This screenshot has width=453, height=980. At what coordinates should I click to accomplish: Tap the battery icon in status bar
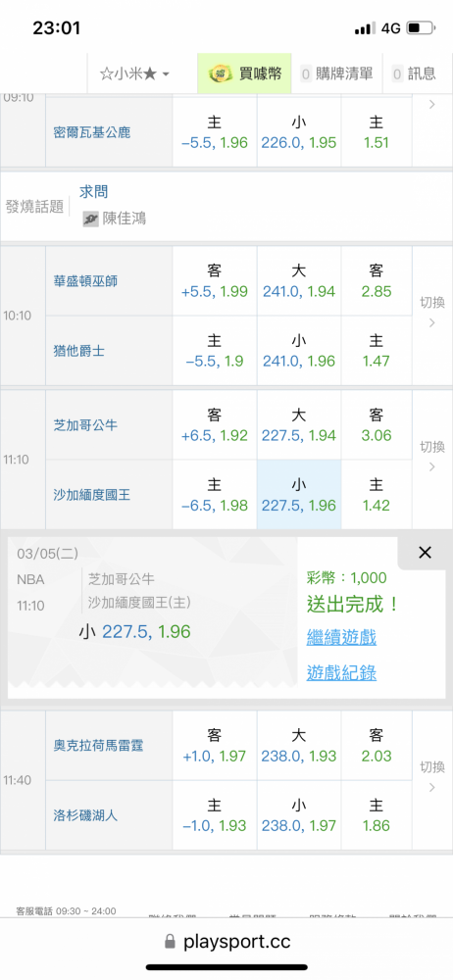421,28
